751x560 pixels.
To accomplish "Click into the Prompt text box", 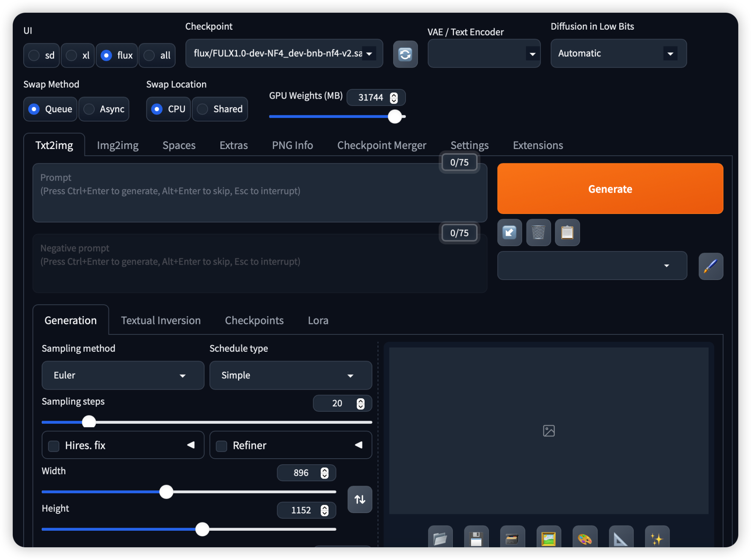I will coord(260,193).
